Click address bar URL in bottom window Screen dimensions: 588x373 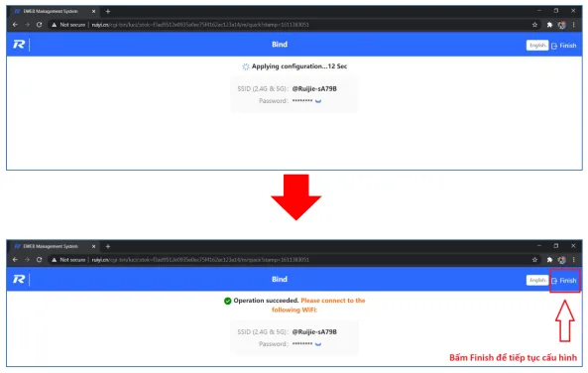200,260
